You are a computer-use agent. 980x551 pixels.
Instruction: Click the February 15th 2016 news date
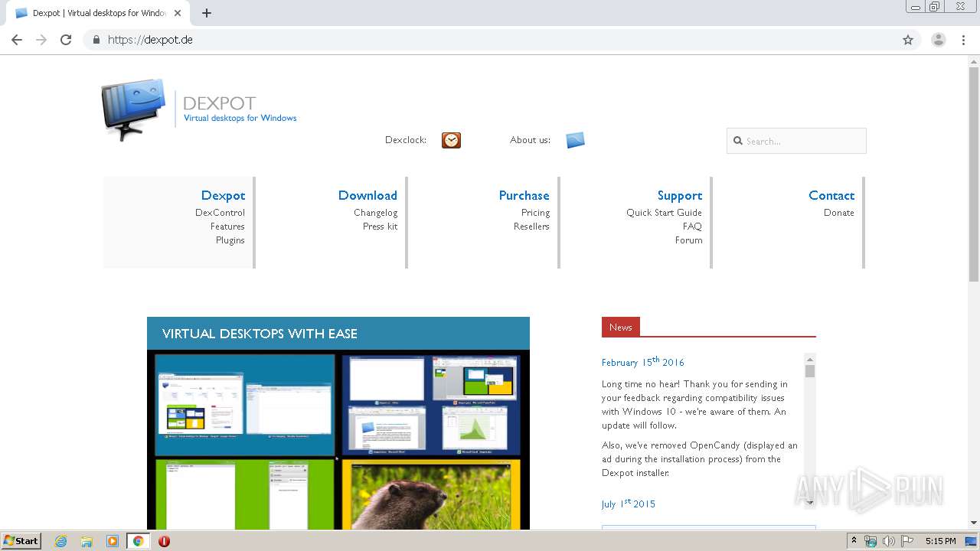point(643,362)
